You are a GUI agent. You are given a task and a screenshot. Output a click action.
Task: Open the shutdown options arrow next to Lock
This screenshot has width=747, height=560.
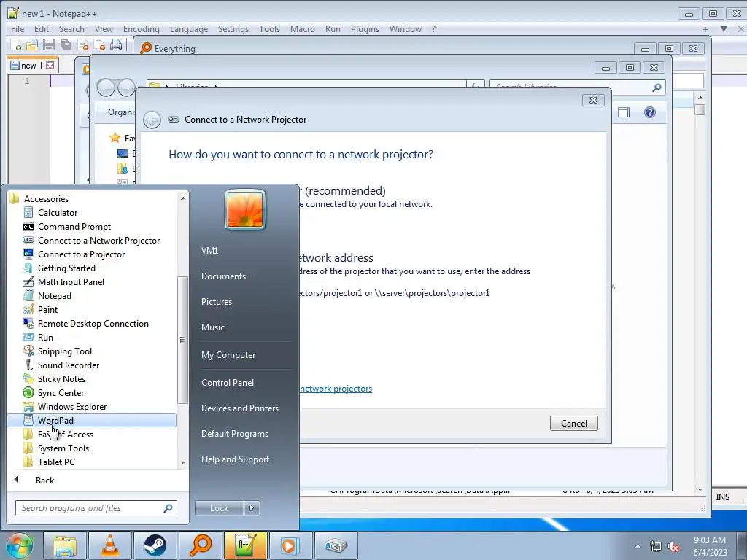pos(252,508)
